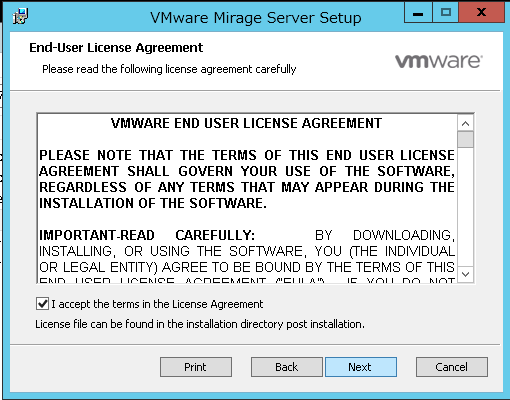Click the license text scrollbar thumb
This screenshot has width=510, height=400.
(x=466, y=139)
